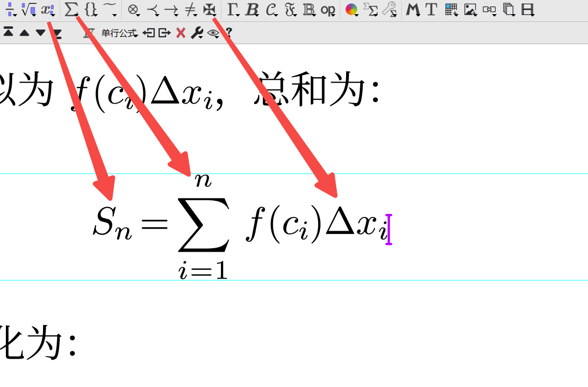
Task: Select the calligraphic C font
Action: click(x=271, y=9)
